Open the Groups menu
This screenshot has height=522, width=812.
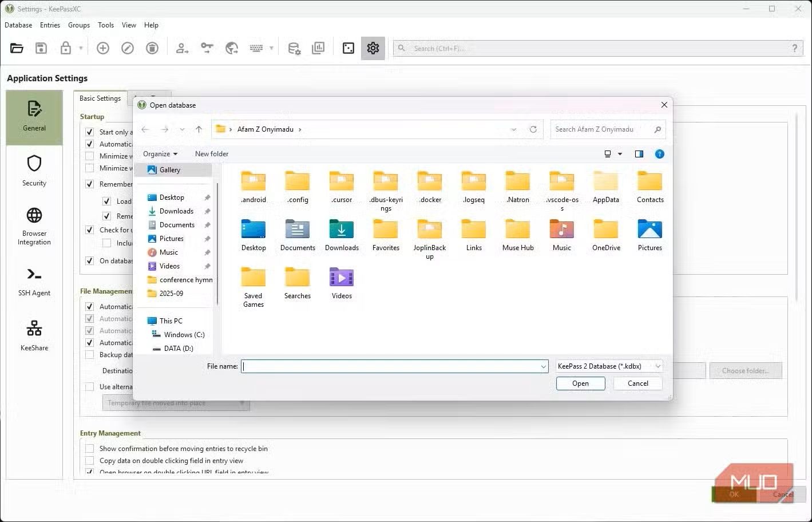[x=79, y=25]
